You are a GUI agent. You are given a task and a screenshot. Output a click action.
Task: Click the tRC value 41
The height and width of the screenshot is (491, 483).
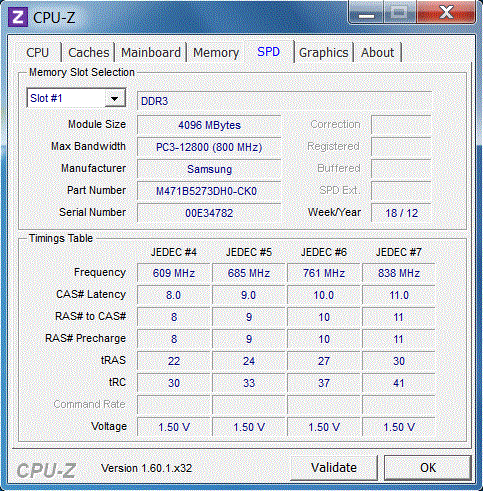[x=399, y=383]
